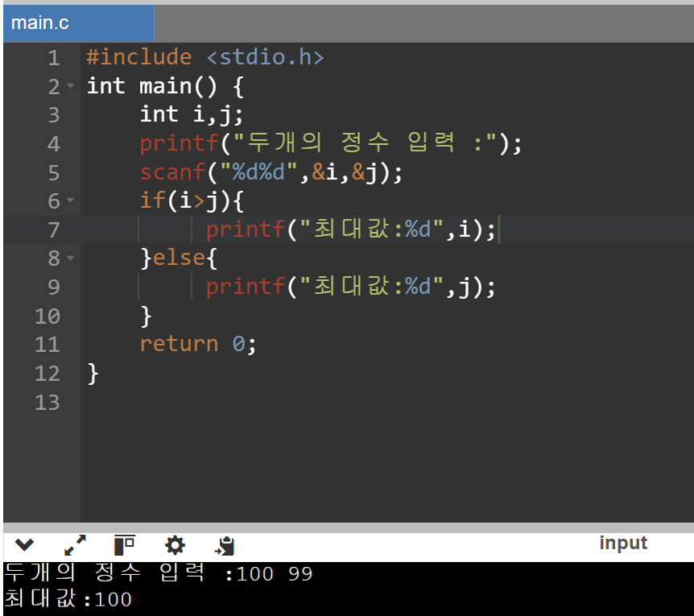The image size is (694, 616).
Task: Switch to the main.c tab
Action: tap(79, 23)
